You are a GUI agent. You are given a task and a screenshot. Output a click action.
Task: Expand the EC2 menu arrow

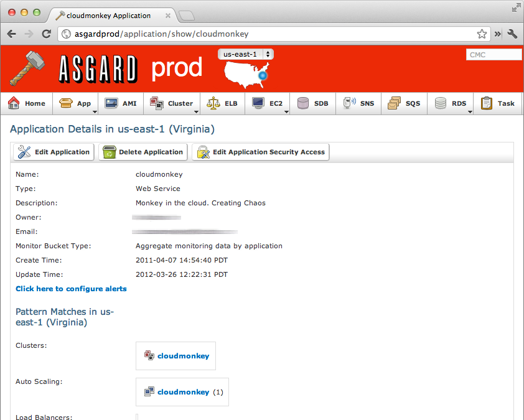(286, 112)
